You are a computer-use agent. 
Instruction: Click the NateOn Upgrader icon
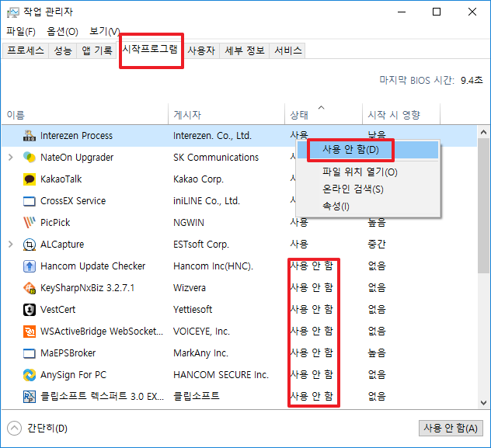[30, 157]
